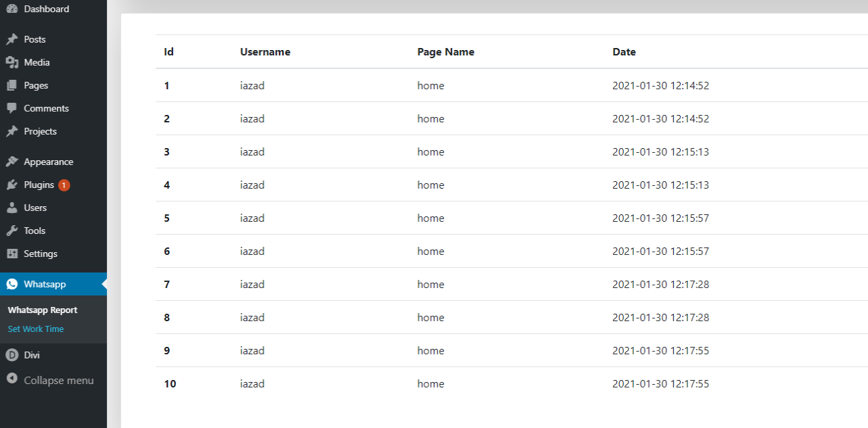
Task: Click the Pages document icon
Action: [x=12, y=85]
